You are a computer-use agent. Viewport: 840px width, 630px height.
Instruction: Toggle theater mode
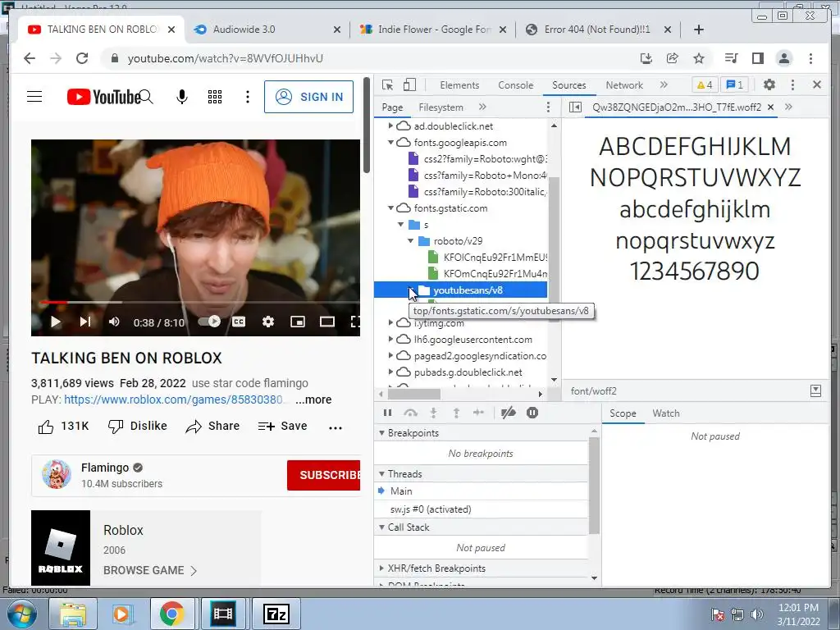327,322
